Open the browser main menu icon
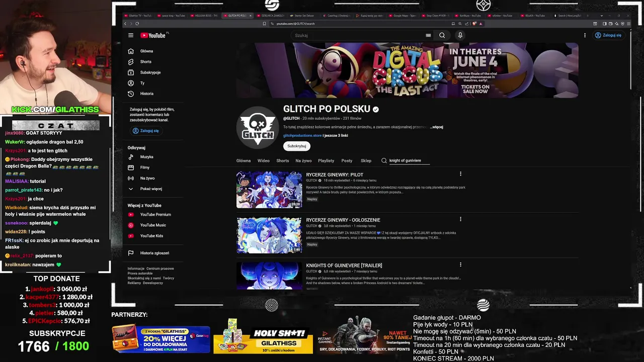The width and height of the screenshot is (644, 362). coord(629,24)
